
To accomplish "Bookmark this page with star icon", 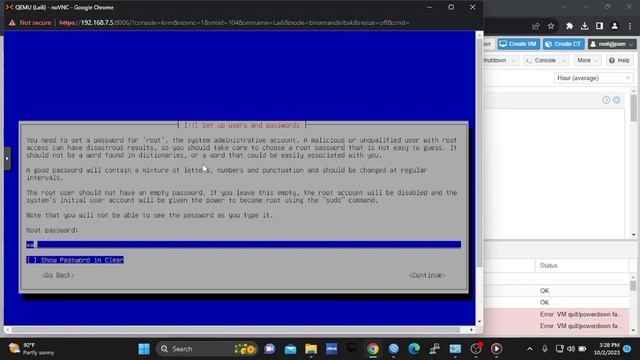I will tap(551, 26).
